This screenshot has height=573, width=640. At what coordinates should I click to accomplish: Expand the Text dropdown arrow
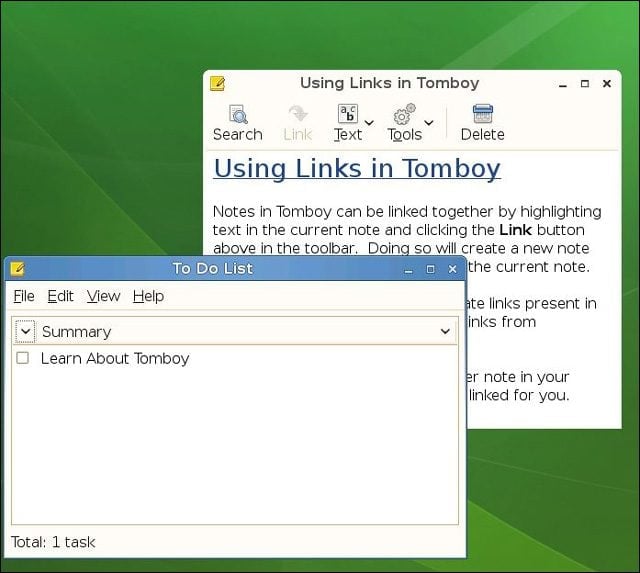coord(369,122)
